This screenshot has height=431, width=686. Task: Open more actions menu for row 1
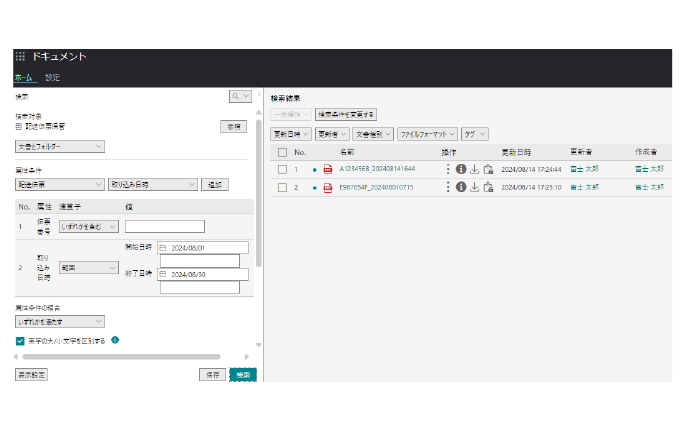(x=448, y=169)
